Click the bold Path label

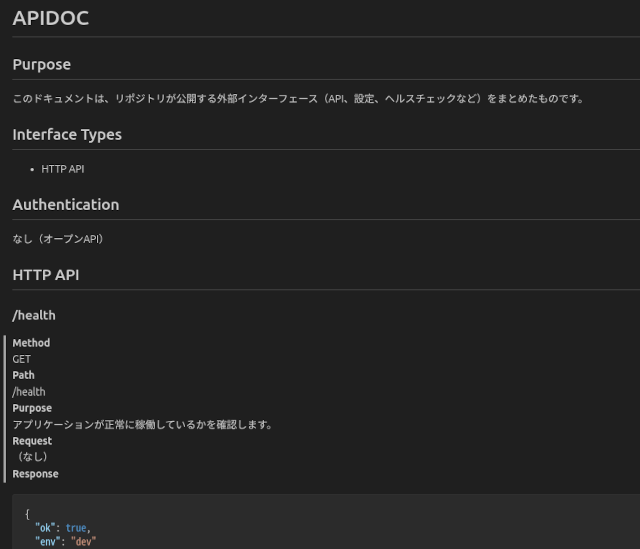23,375
